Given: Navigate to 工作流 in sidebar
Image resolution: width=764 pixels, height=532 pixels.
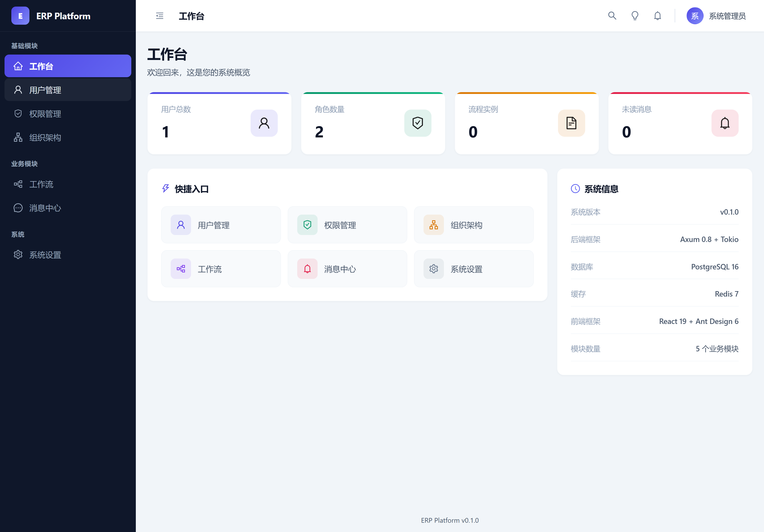Looking at the screenshot, I should pyautogui.click(x=68, y=184).
